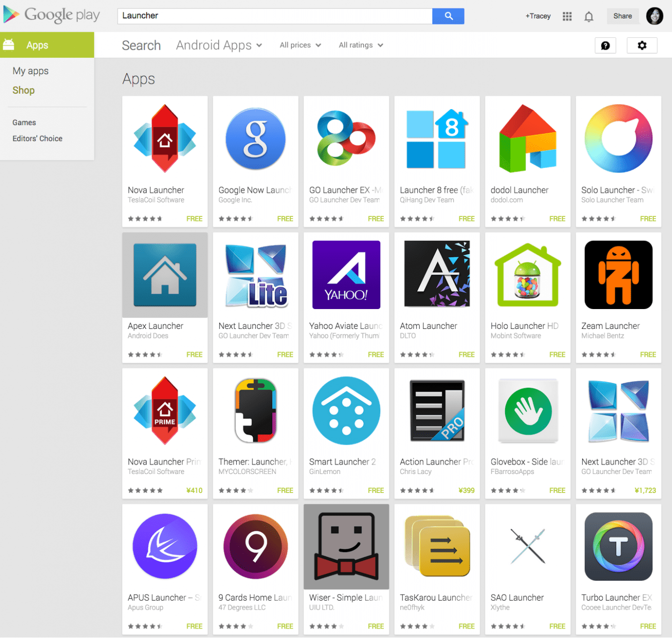The width and height of the screenshot is (672, 638).
Task: Click the paid Next Launcher 3D icon
Action: pos(619,411)
